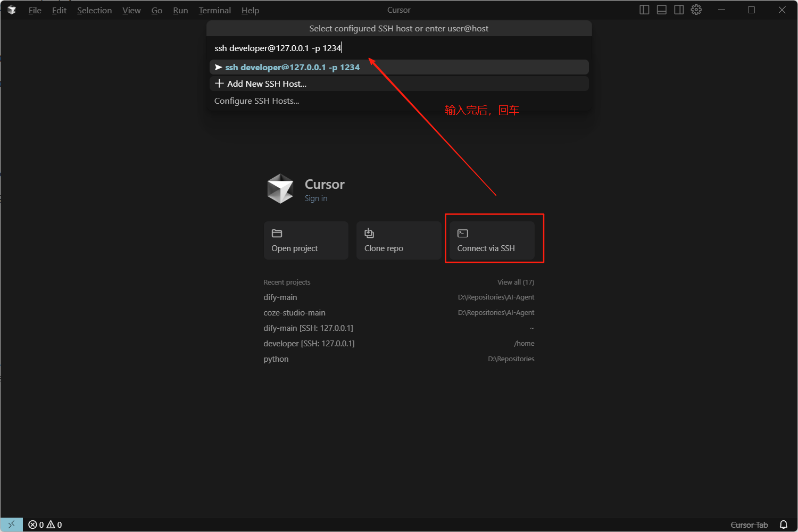Toggle the bottom panel layout icon
This screenshot has height=532, width=798.
coord(662,10)
